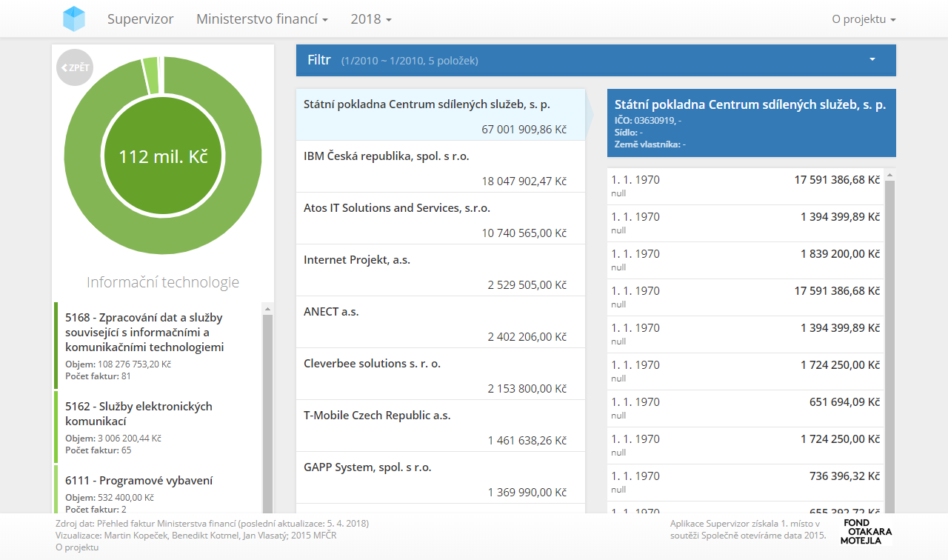Select category 5162 Služby elektronických komunikací

(x=157, y=427)
